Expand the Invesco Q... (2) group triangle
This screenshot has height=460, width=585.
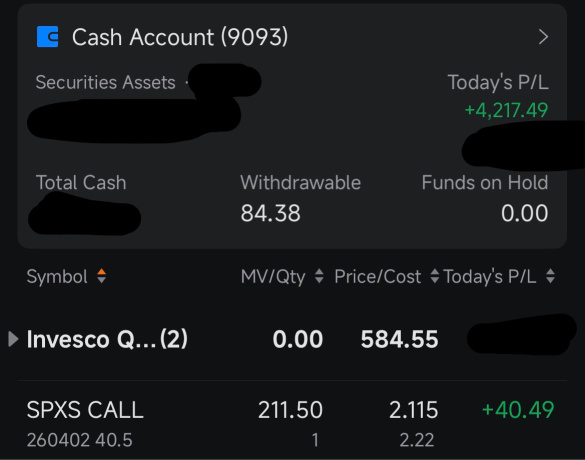tap(13, 339)
